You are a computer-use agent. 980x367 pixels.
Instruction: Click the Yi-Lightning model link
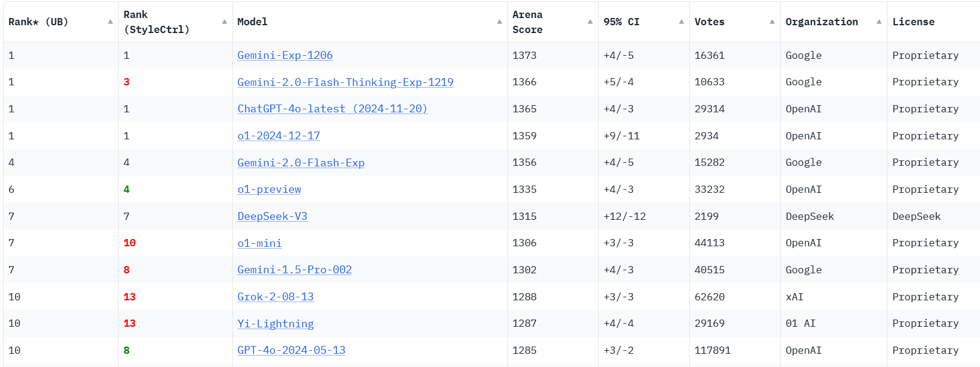click(x=276, y=324)
